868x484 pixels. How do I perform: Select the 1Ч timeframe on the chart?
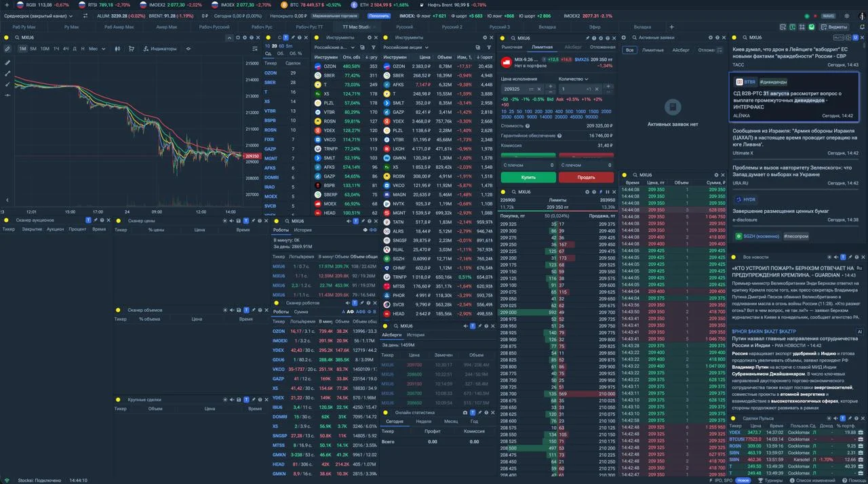pyautogui.click(x=56, y=49)
